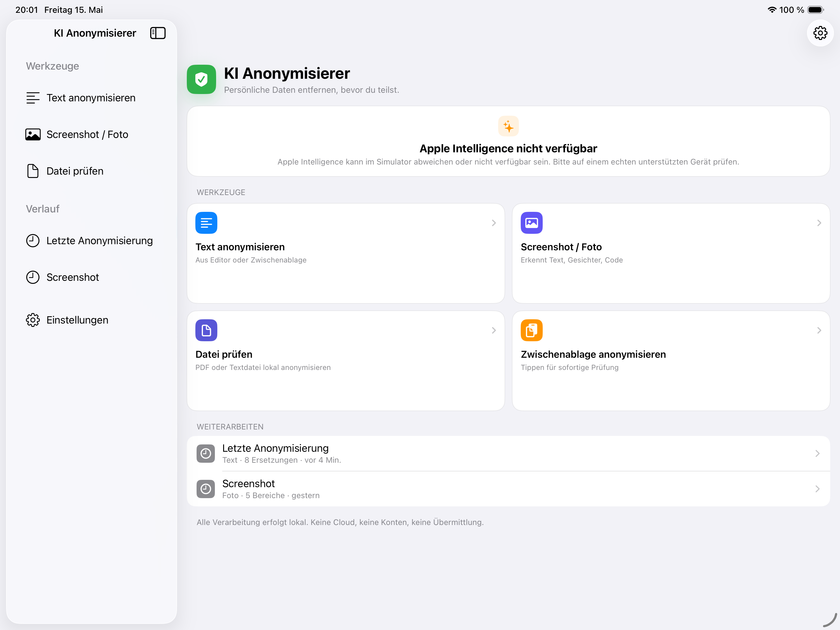Resume Letzte Anonymisierung in Weiterarbeiten list
This screenshot has width=840, height=630.
pyautogui.click(x=508, y=453)
